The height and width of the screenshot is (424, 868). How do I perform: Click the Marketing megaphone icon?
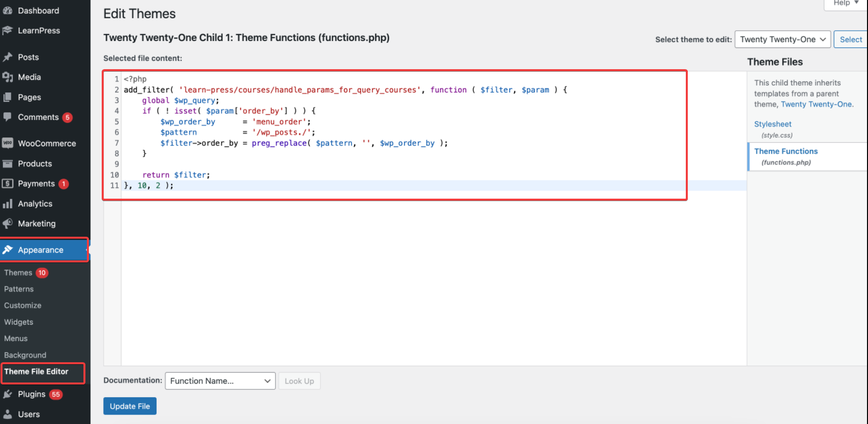coord(7,224)
